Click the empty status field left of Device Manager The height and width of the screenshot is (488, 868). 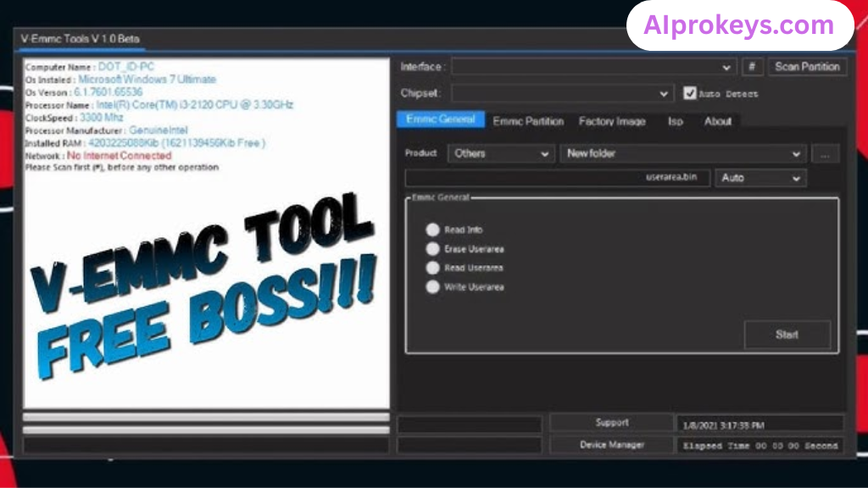(470, 446)
